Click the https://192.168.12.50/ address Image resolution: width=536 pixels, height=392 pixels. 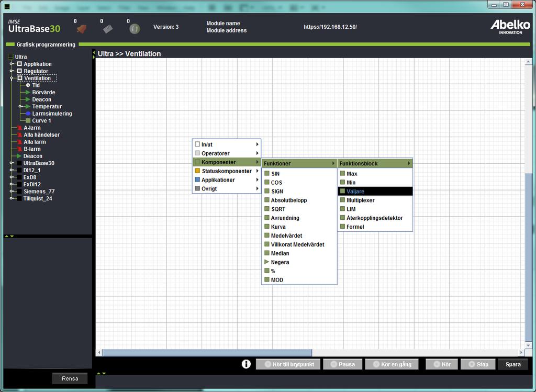click(330, 27)
